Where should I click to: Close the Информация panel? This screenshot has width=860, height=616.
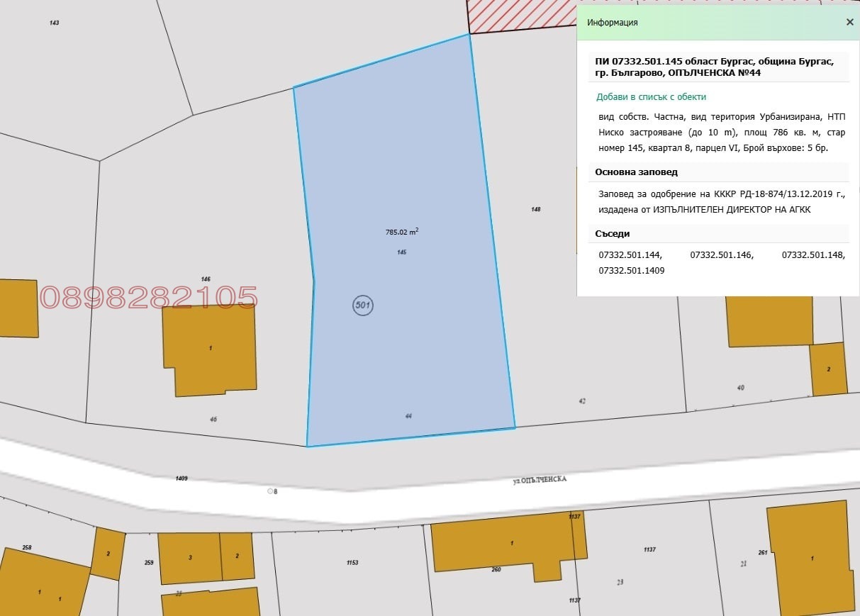(x=849, y=22)
